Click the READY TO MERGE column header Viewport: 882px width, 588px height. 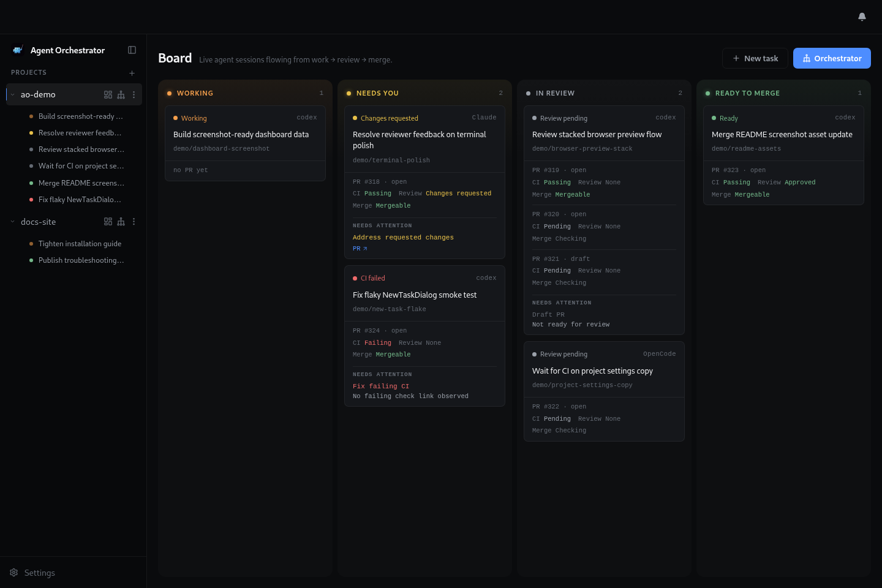click(747, 93)
